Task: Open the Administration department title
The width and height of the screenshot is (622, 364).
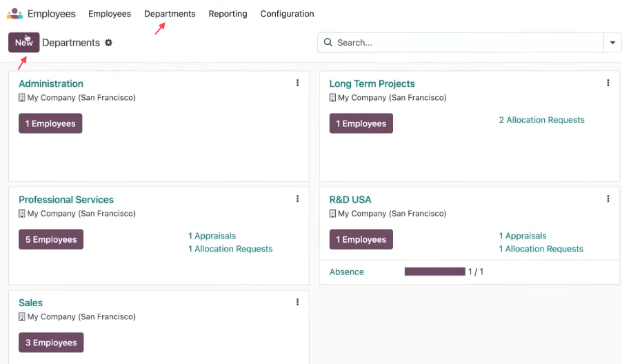Action: 51,83
